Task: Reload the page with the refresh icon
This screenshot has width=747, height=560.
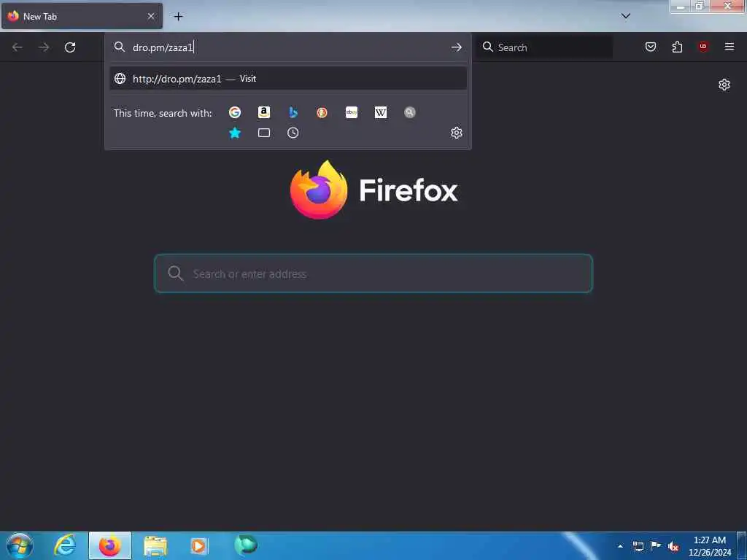Action: [x=70, y=47]
